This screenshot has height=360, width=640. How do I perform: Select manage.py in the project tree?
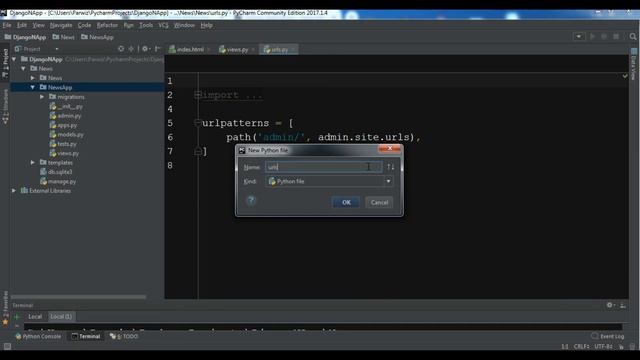(x=58, y=181)
